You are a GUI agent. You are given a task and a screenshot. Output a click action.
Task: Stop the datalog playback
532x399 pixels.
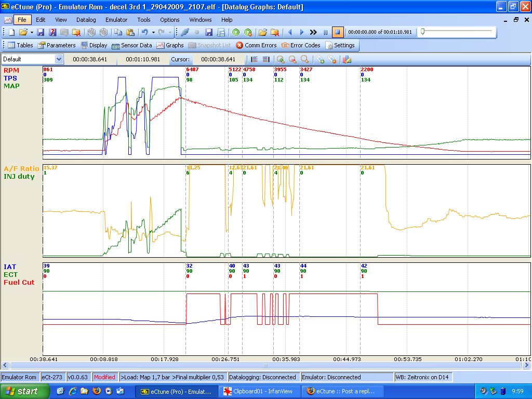(x=338, y=32)
